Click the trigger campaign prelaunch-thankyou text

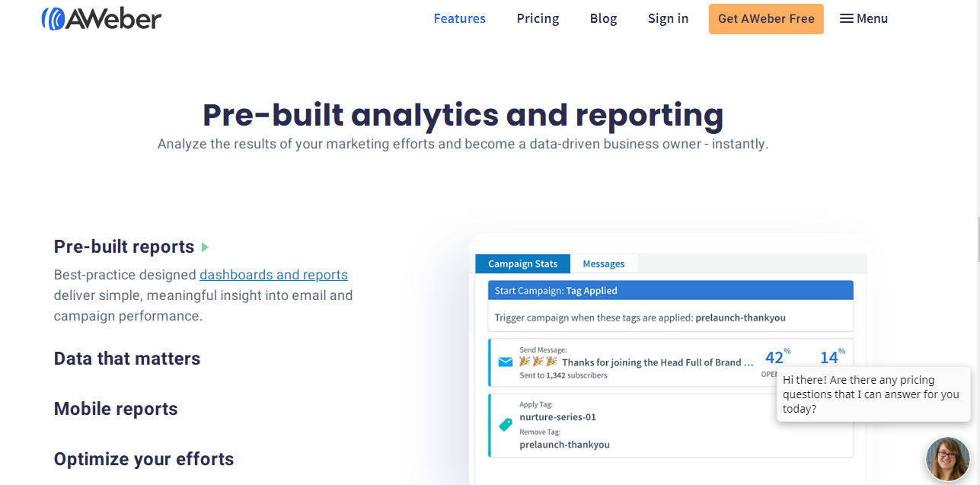[x=640, y=317]
